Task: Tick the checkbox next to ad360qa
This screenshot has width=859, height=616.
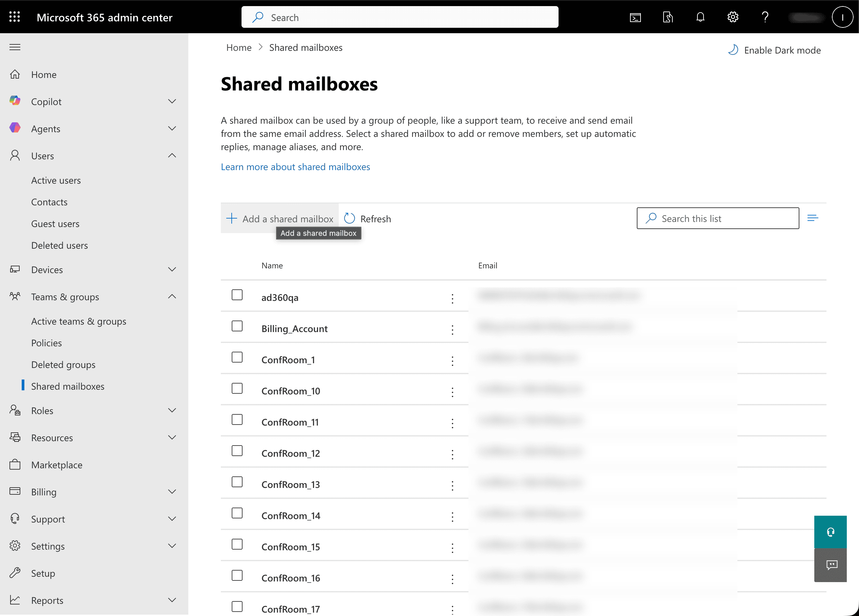Action: 237,295
